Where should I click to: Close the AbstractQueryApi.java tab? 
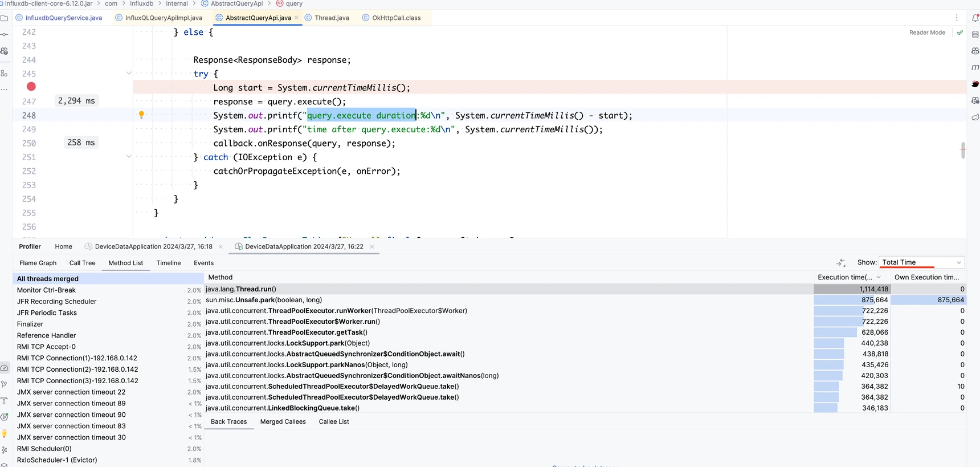coord(296,18)
